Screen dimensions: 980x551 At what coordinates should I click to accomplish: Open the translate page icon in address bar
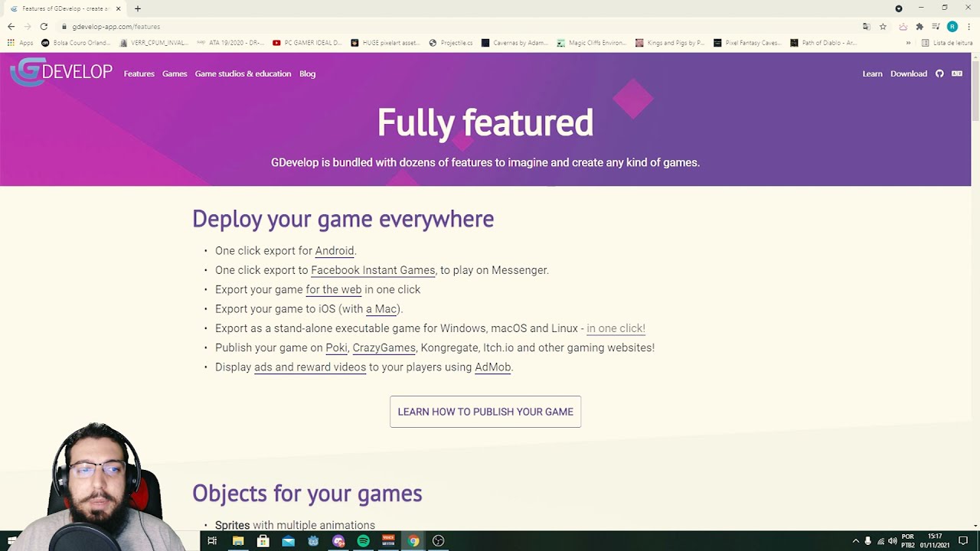click(x=866, y=26)
